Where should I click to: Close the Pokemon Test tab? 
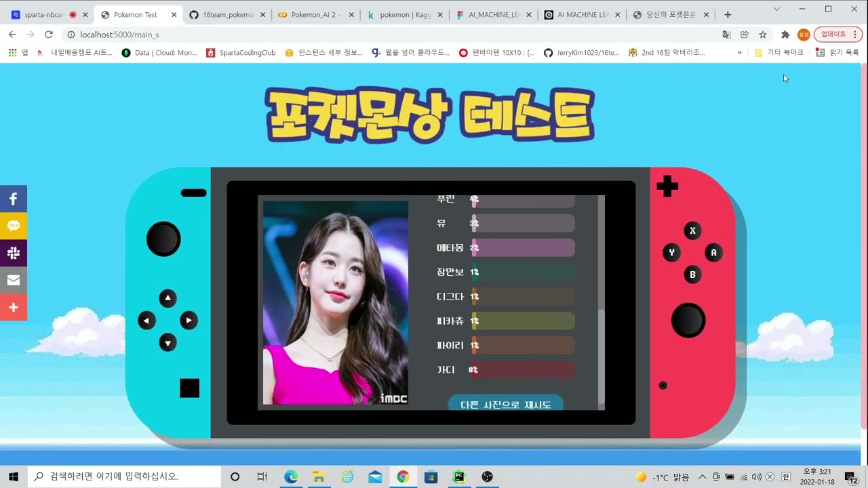pos(174,14)
